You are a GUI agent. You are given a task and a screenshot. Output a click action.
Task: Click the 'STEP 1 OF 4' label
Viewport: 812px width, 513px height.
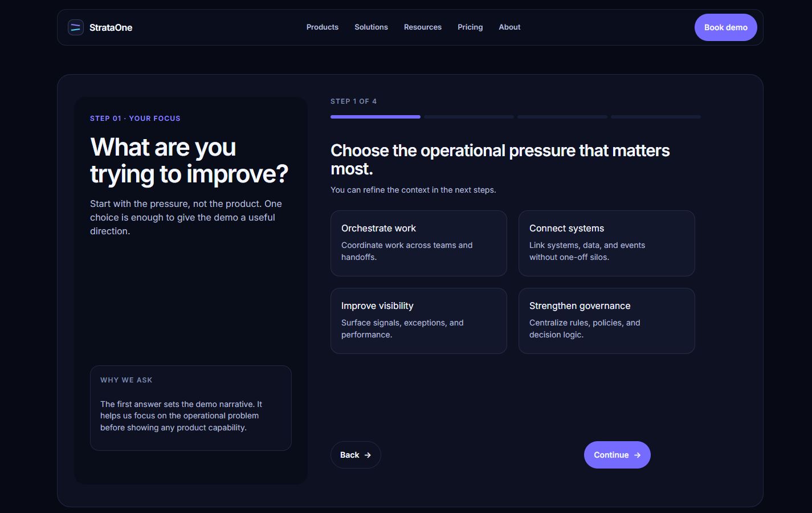pos(353,101)
